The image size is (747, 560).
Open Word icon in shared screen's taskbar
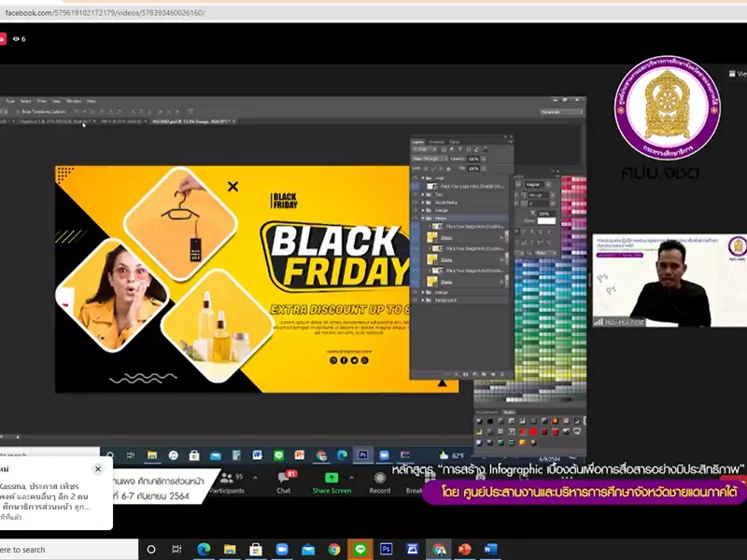pyautogui.click(x=258, y=455)
